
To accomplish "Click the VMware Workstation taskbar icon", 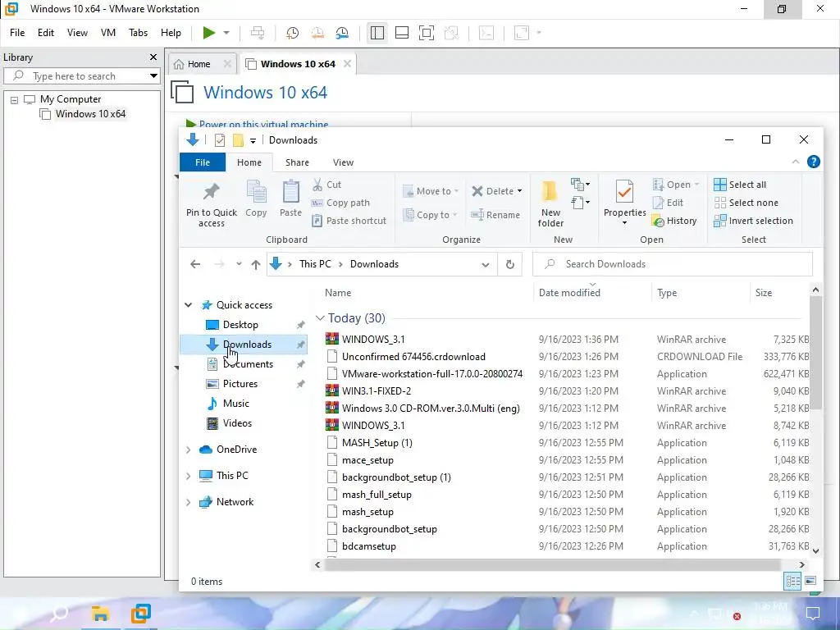I will [x=141, y=613].
